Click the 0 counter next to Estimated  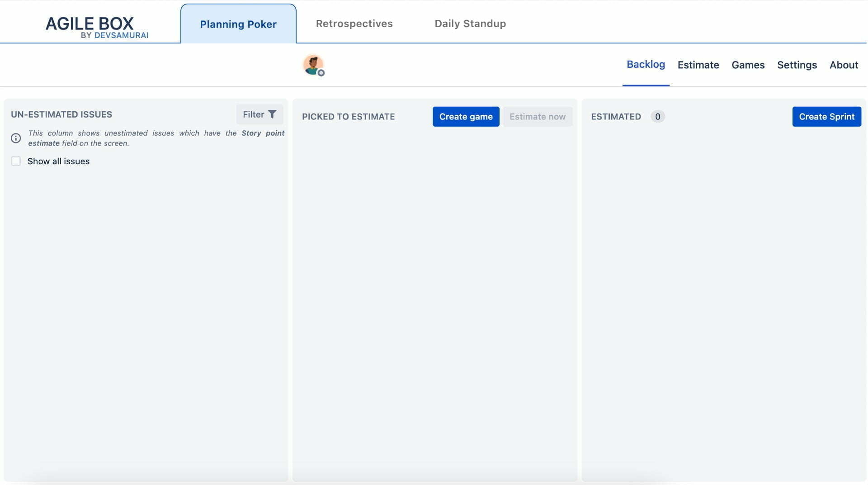tap(658, 116)
